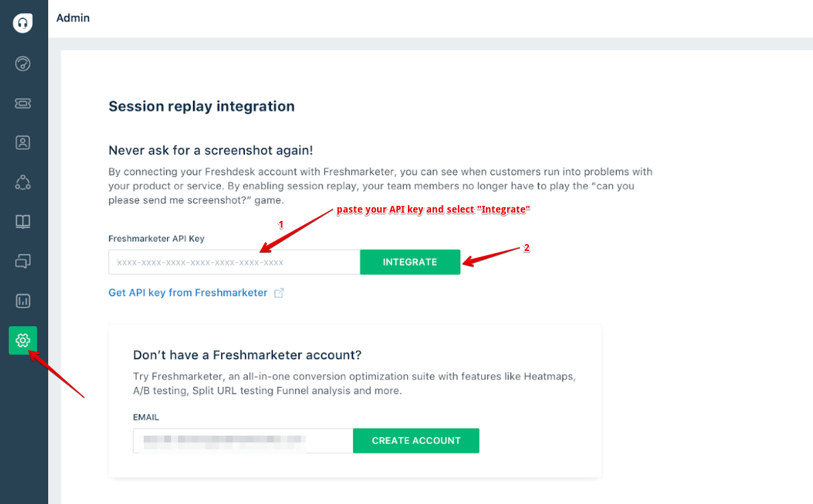Click the EMAIL label above the field

[146, 416]
